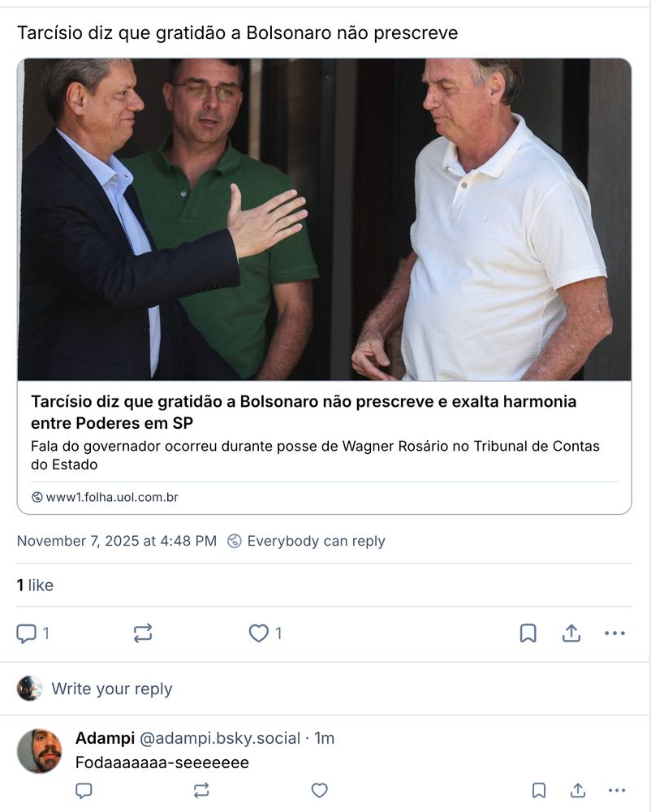The image size is (651, 812).
Task: Open the @adampi.bsky.social handle link
Action: pyautogui.click(x=220, y=738)
